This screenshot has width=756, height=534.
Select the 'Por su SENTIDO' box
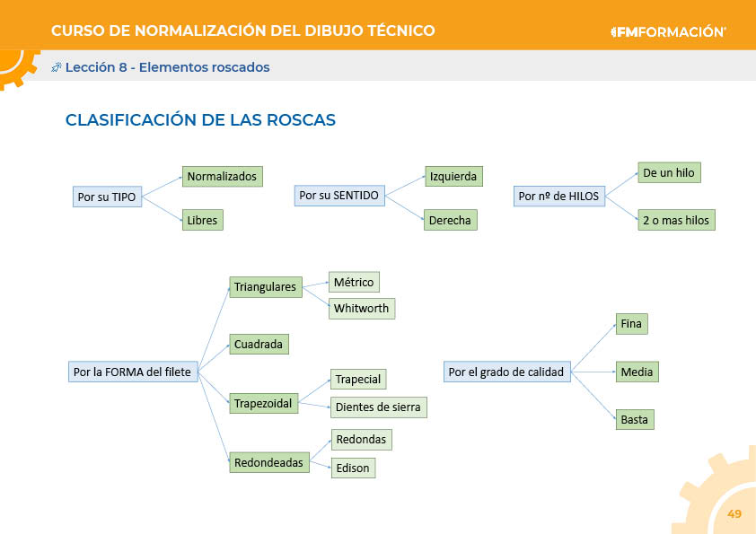339,195
